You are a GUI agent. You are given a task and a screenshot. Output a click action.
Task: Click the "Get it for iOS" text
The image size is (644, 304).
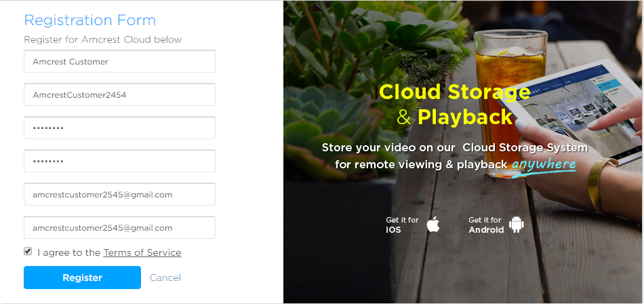click(x=402, y=225)
